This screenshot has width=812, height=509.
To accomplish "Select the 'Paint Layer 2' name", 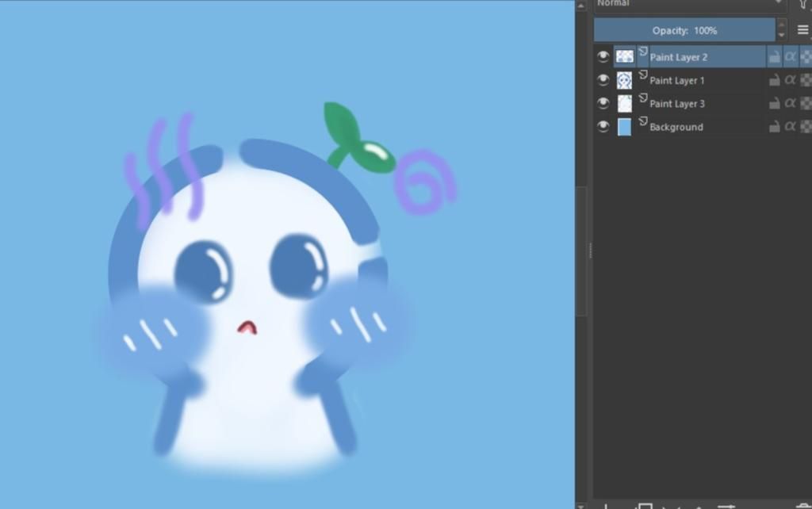I will pos(679,57).
